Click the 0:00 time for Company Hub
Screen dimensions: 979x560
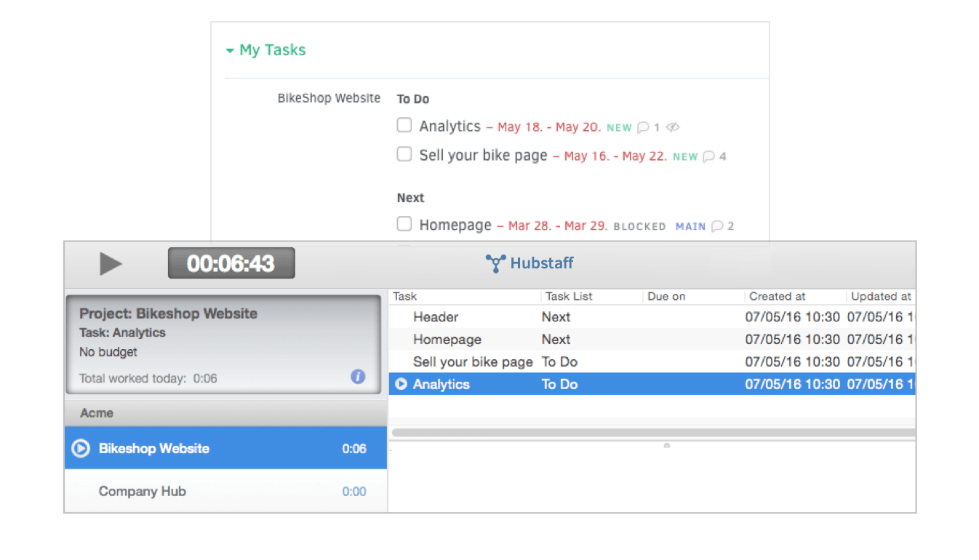tap(354, 492)
